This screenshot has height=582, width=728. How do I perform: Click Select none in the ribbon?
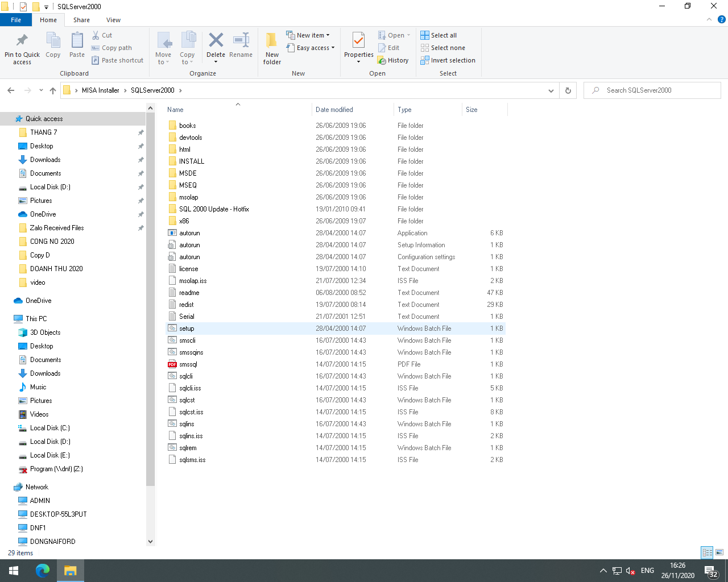(x=442, y=48)
